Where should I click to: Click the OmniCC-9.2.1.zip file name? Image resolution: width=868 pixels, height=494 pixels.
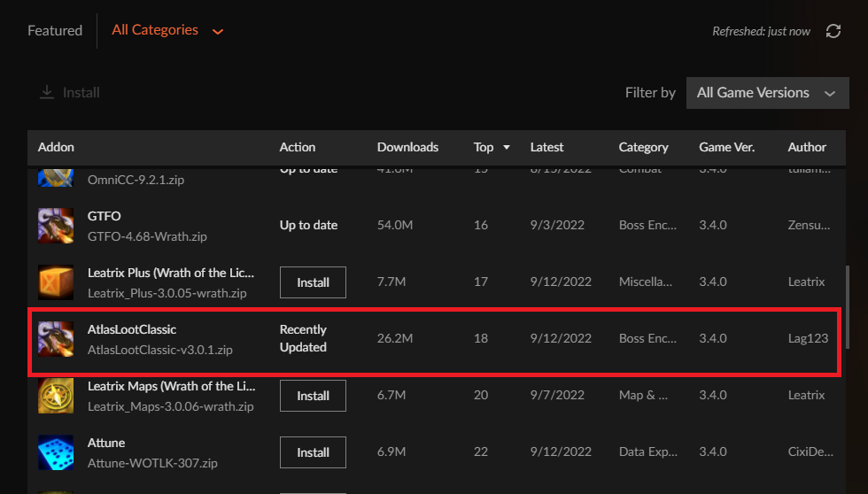click(136, 180)
